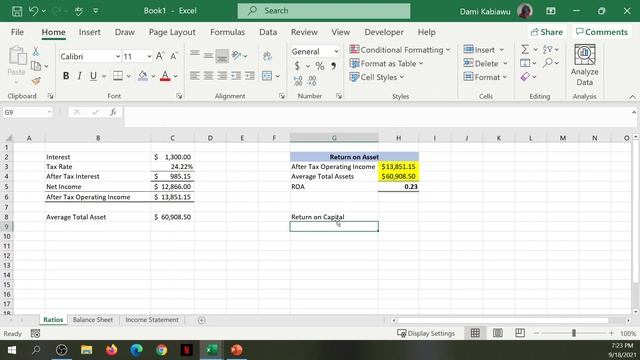Click the Increase Indent icon
This screenshot has height=360, width=640.
point(249,76)
